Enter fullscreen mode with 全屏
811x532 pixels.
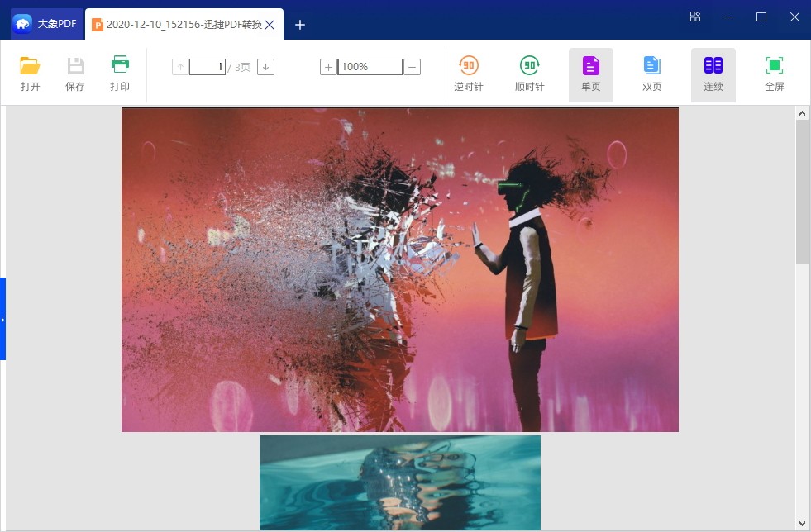(x=775, y=74)
